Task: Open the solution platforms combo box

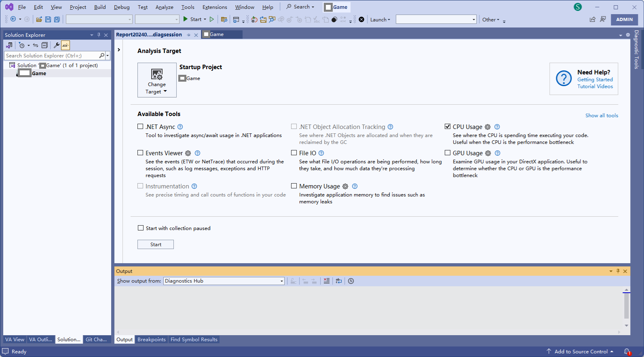Action: pyautogui.click(x=157, y=19)
